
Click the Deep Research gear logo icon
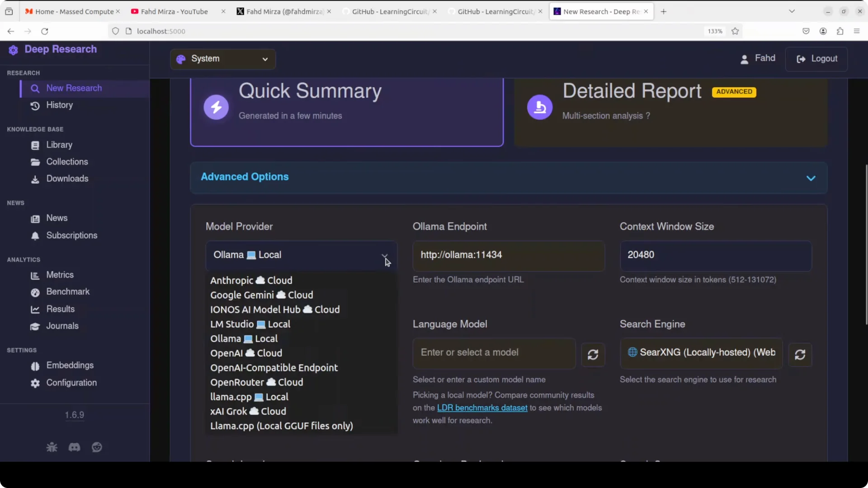[14, 50]
